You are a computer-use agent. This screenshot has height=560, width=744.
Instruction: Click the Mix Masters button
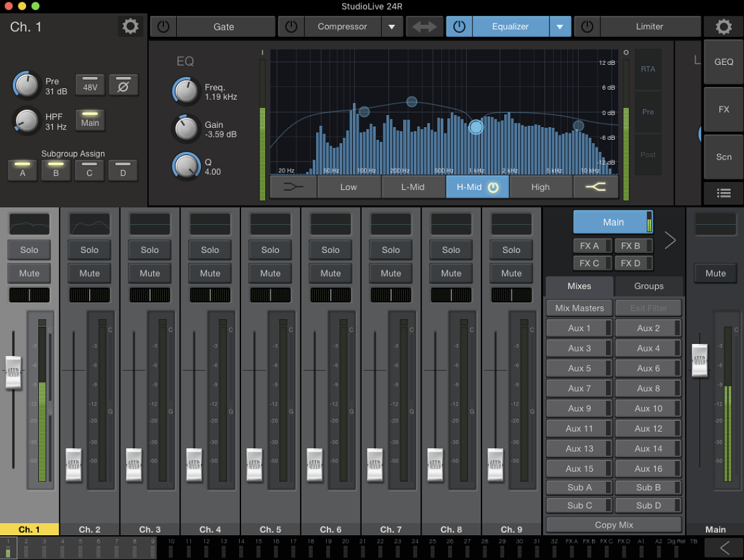point(579,308)
